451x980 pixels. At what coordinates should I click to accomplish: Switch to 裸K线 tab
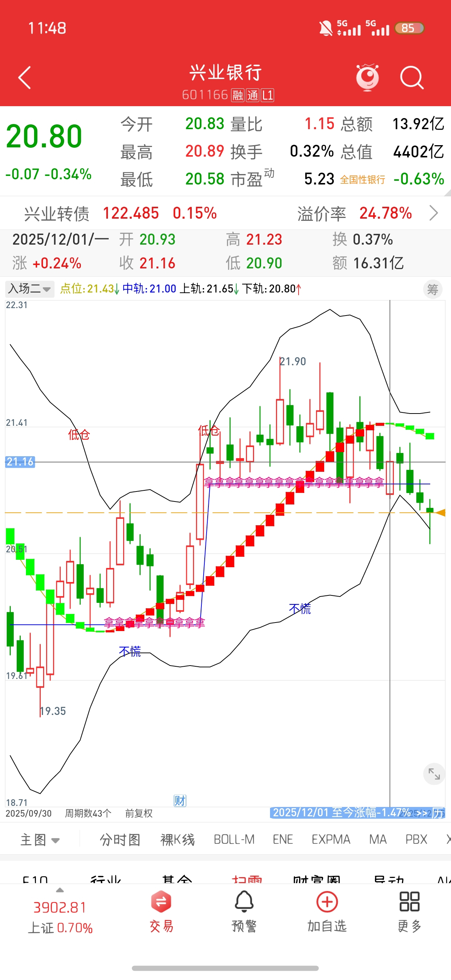tap(177, 840)
